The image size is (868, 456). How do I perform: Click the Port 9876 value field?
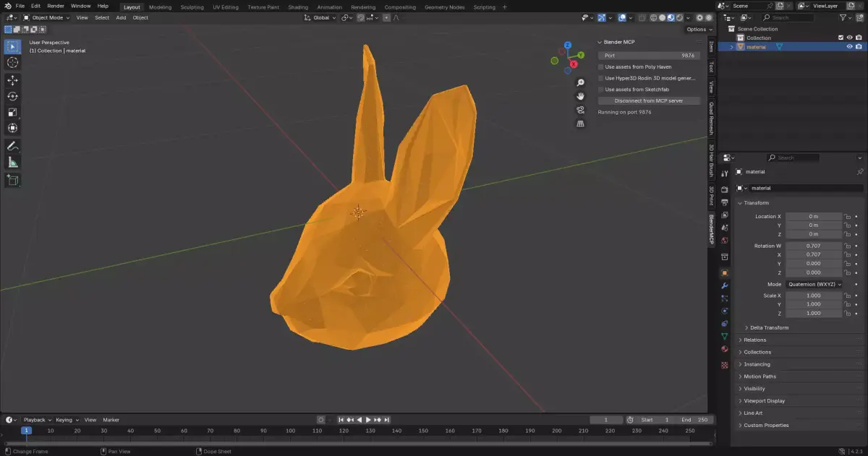click(x=649, y=56)
